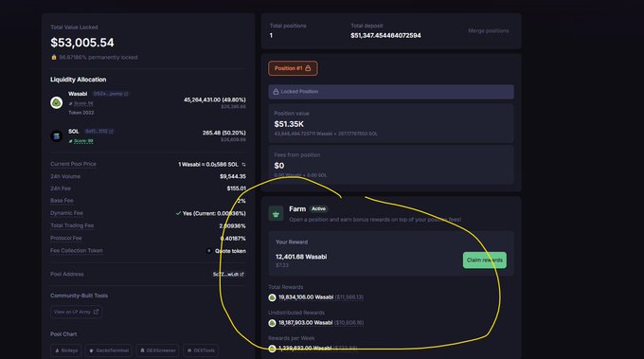
Task: Click the $0 fees from position value
Action: coord(278,166)
